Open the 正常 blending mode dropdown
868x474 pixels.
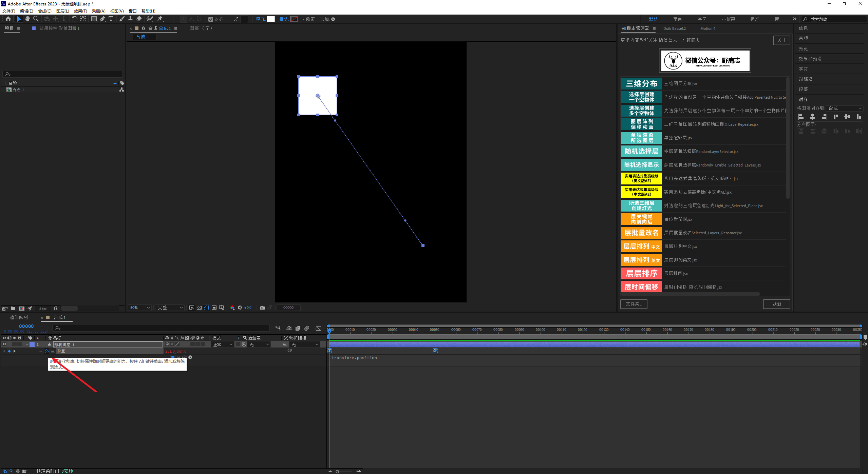223,344
